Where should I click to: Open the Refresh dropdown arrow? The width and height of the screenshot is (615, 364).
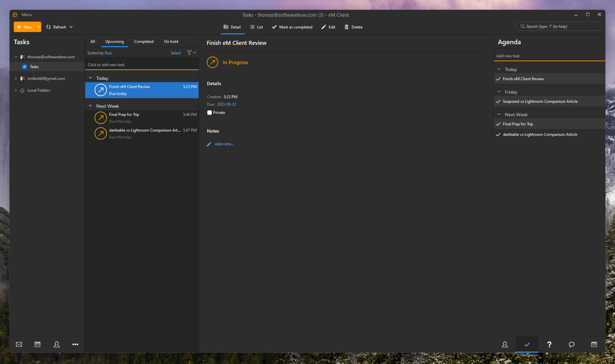(71, 27)
